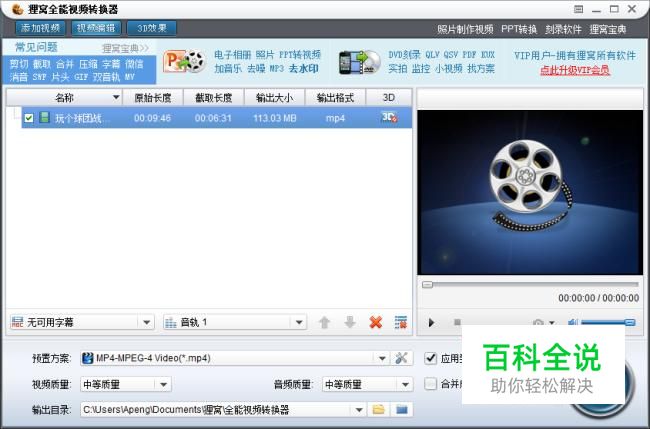Open the 预置方案 preset format dropdown

pyautogui.click(x=382, y=358)
